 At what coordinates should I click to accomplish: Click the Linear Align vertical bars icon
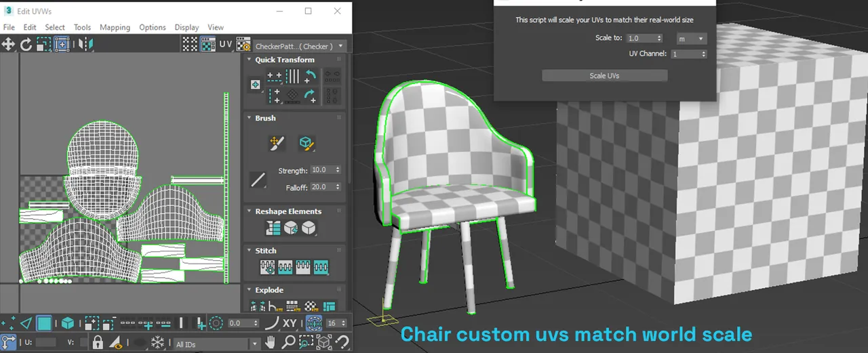(292, 76)
